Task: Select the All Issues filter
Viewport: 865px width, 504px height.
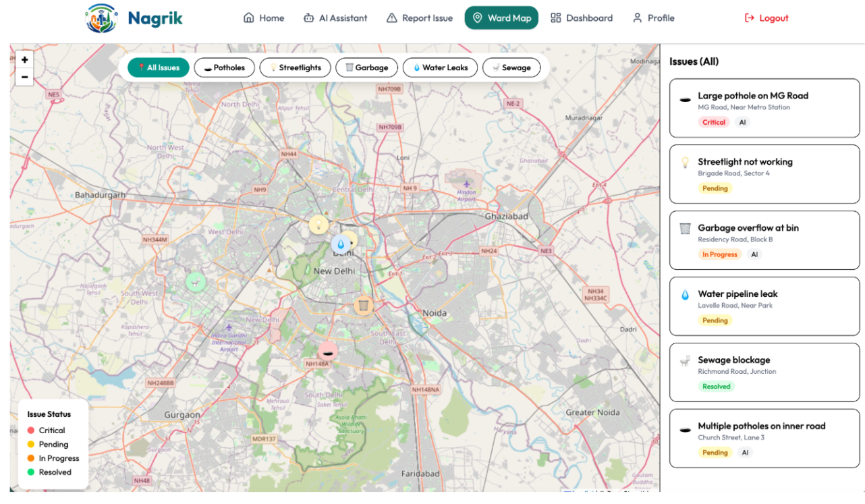Action: click(159, 67)
